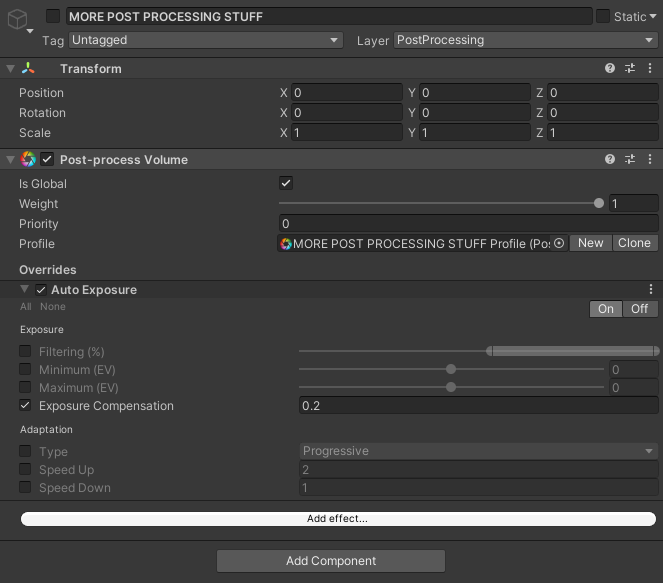Open the Transform component kebab menu
The width and height of the screenshot is (663, 583).
click(x=650, y=68)
